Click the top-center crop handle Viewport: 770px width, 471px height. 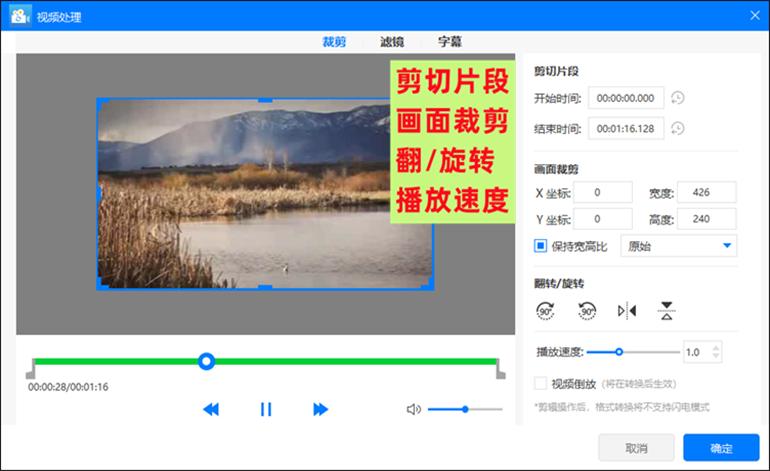(x=265, y=100)
